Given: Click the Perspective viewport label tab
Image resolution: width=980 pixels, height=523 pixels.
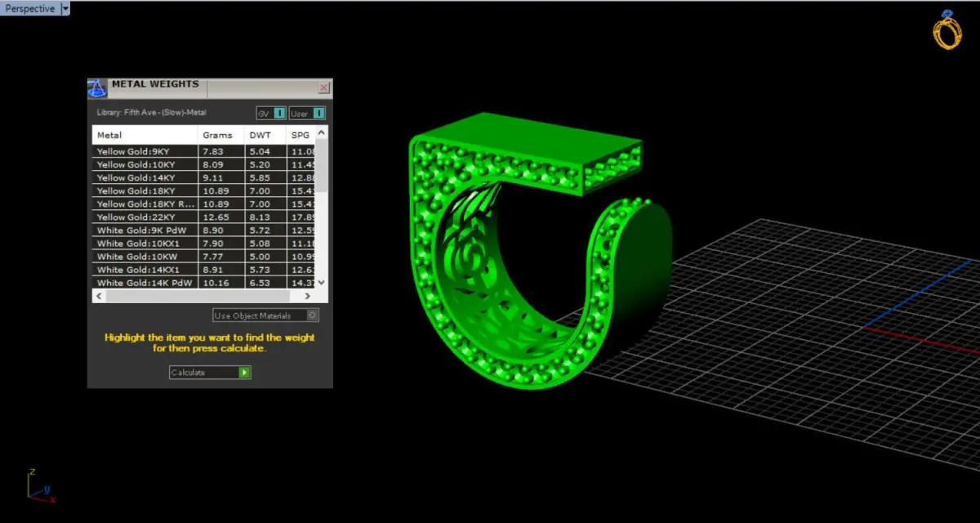Looking at the screenshot, I should point(30,9).
